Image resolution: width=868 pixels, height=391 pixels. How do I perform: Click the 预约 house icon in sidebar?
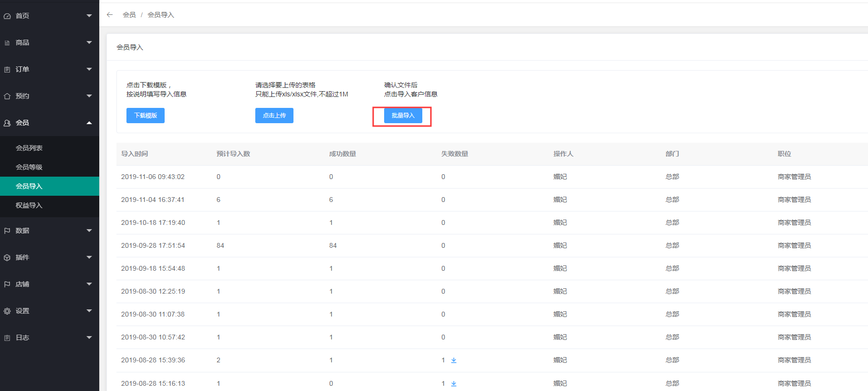click(x=7, y=96)
